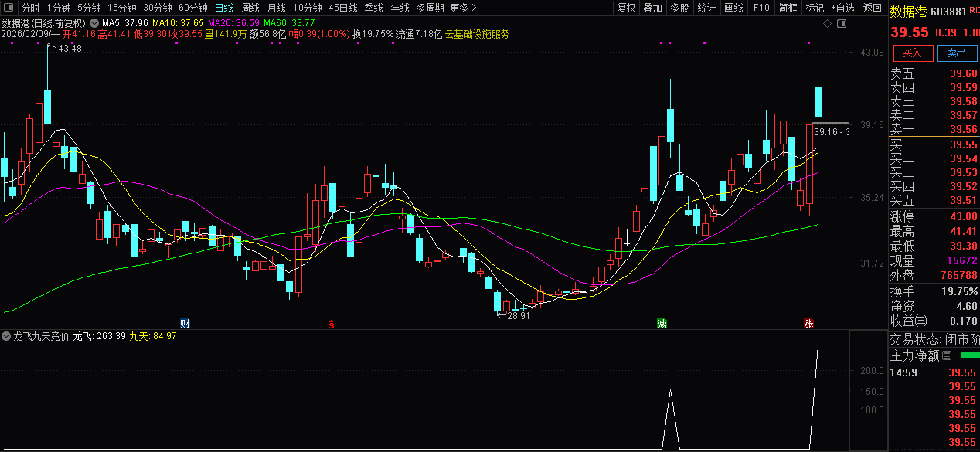This screenshot has height=452, width=980.
Task: Click the 财 financial marker on timeline
Action: pyautogui.click(x=185, y=323)
